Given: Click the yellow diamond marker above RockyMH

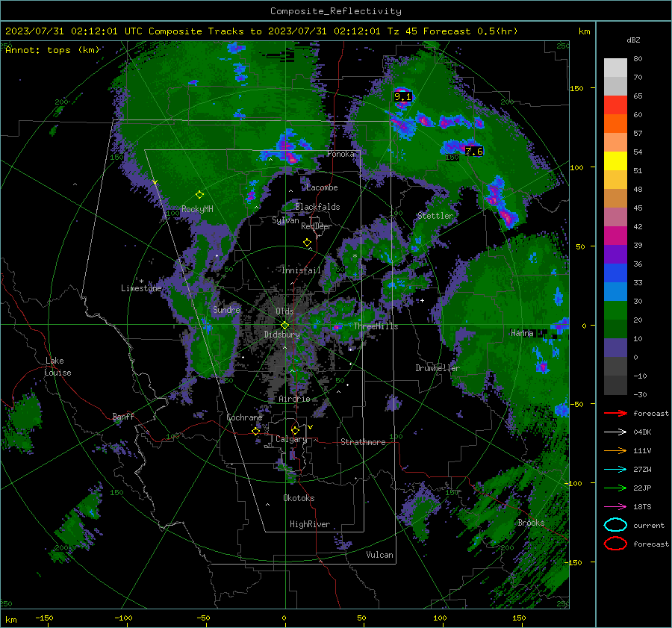Looking at the screenshot, I should pos(199,195).
